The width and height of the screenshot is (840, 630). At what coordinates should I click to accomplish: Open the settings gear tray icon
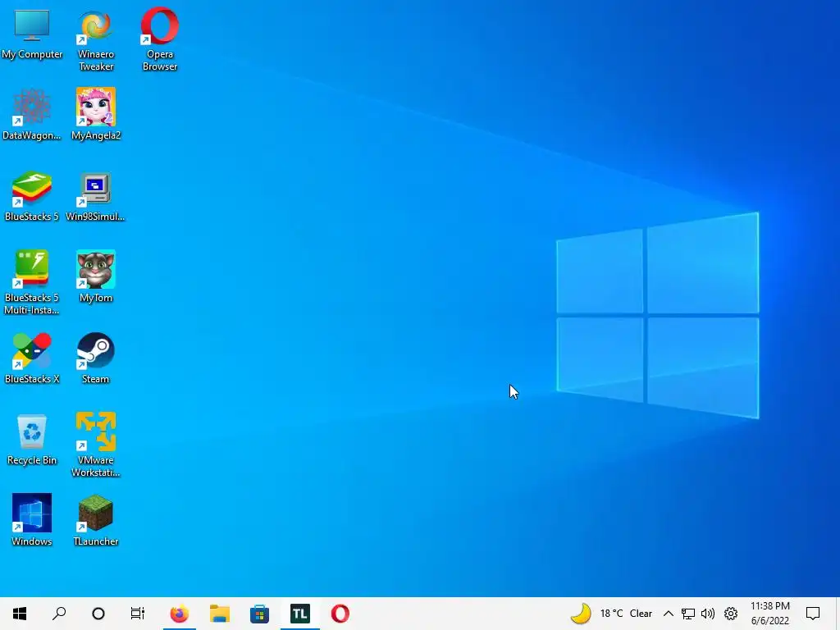tap(731, 614)
